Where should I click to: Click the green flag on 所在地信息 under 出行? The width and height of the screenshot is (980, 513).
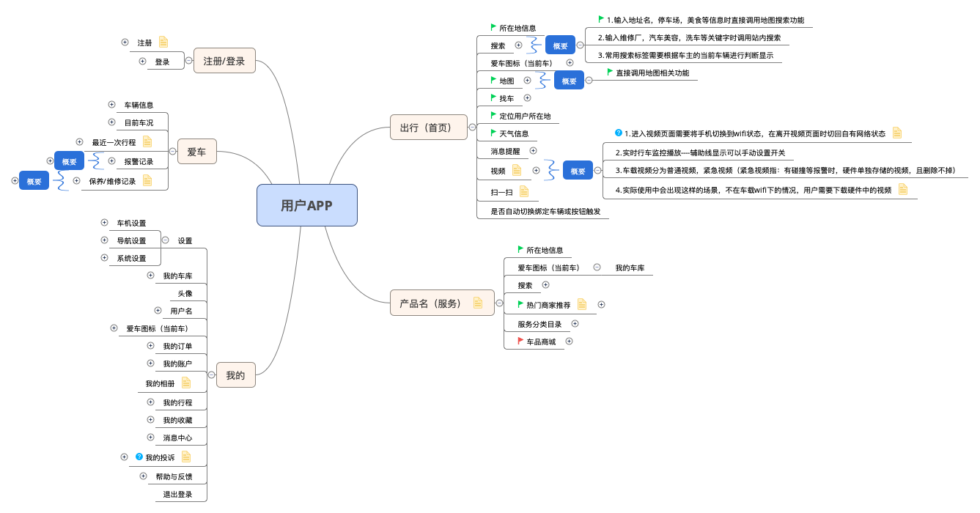494,27
